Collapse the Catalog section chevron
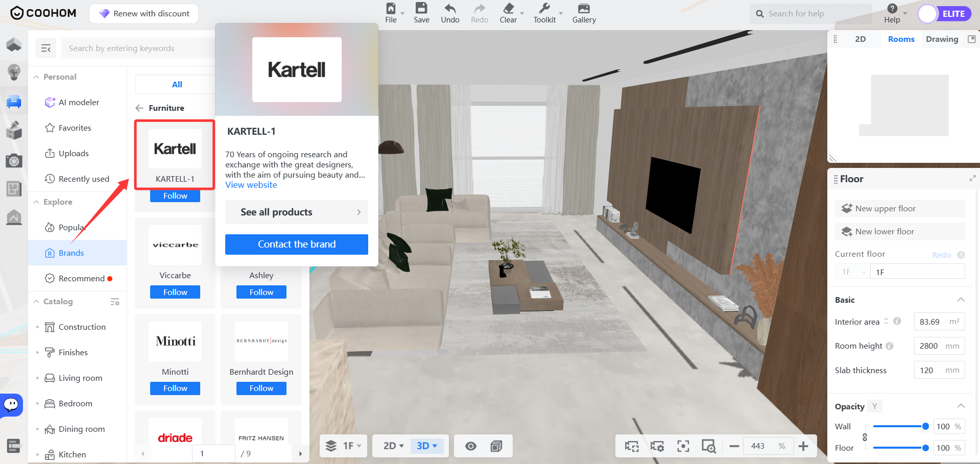 pyautogui.click(x=36, y=302)
